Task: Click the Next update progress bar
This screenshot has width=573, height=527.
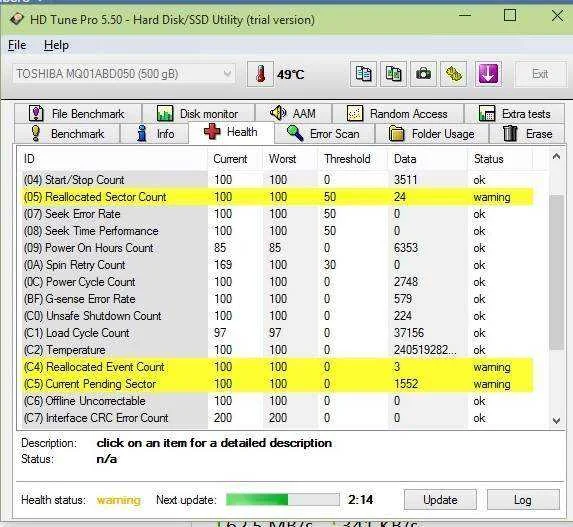Action: coord(283,500)
